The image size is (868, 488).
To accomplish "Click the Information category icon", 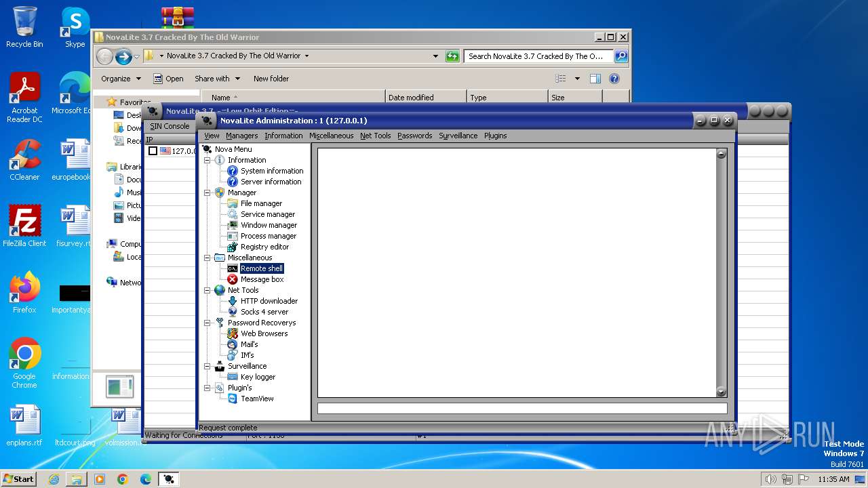I will click(220, 160).
